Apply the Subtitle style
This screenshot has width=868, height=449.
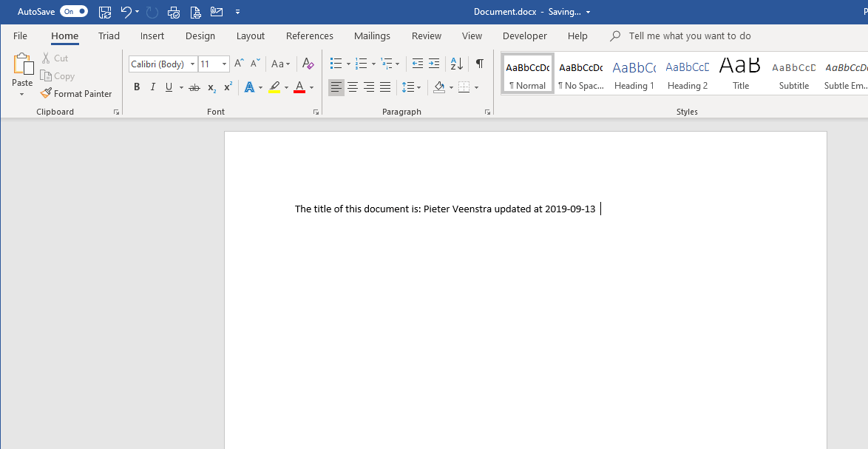[x=794, y=74]
